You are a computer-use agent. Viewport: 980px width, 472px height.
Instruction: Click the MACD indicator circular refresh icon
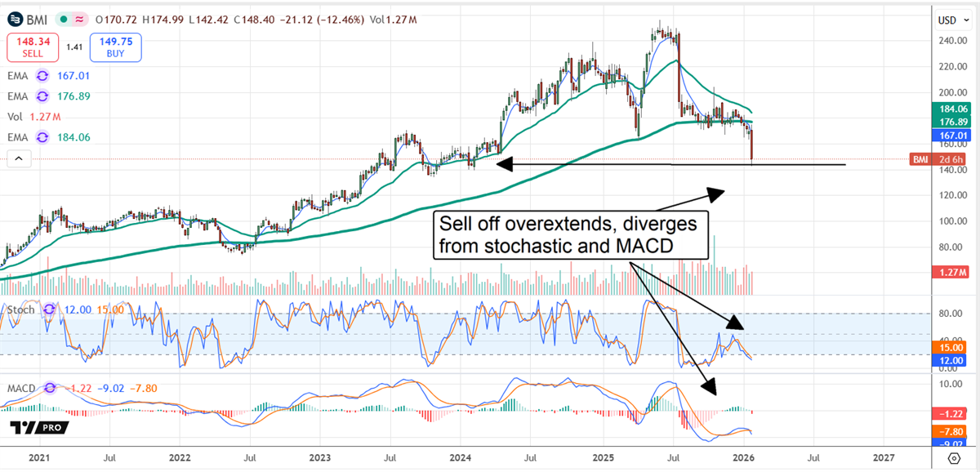click(49, 389)
